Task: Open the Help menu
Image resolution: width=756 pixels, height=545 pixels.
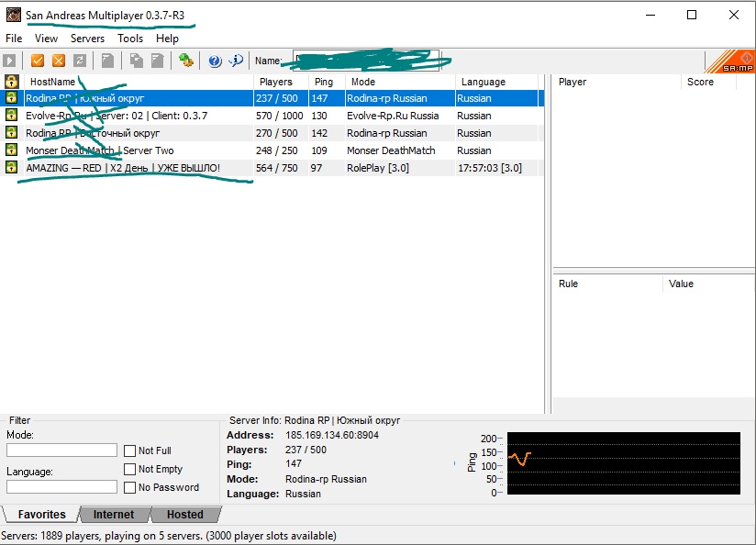Action: click(x=167, y=39)
